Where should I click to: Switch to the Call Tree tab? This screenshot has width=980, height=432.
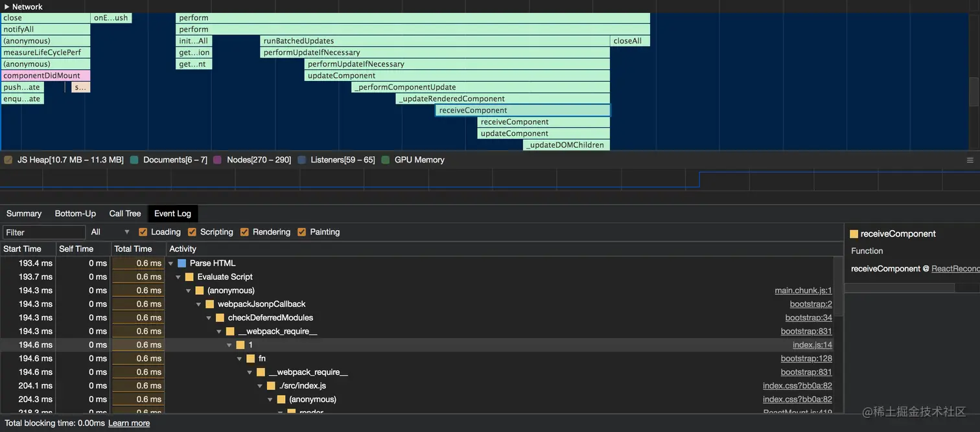(x=125, y=214)
